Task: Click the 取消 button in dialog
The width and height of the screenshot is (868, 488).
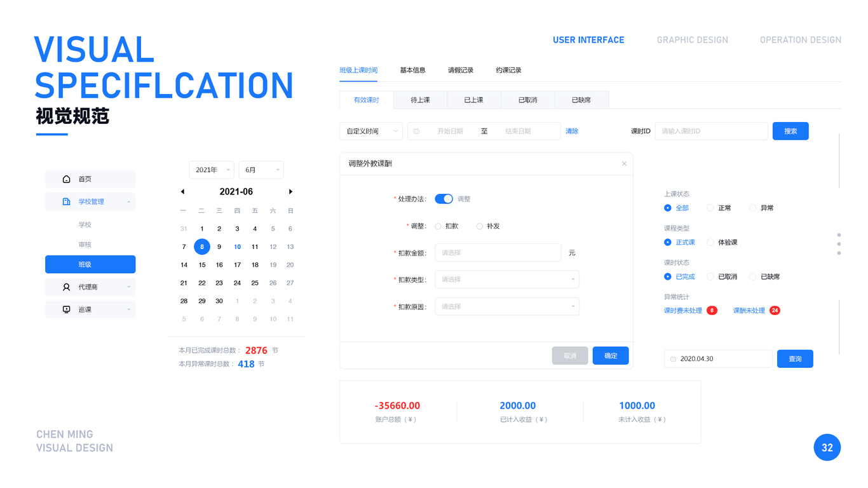Action: point(570,356)
